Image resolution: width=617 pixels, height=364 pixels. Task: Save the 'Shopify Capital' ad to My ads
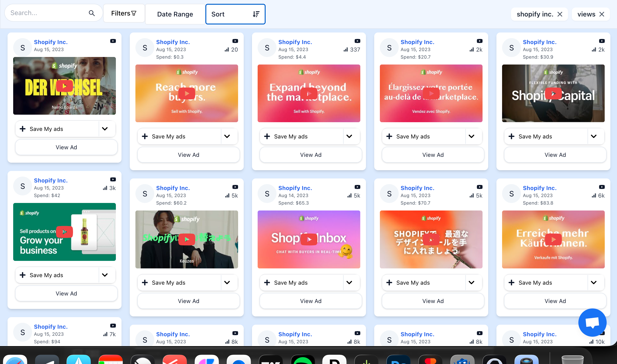pyautogui.click(x=546, y=136)
